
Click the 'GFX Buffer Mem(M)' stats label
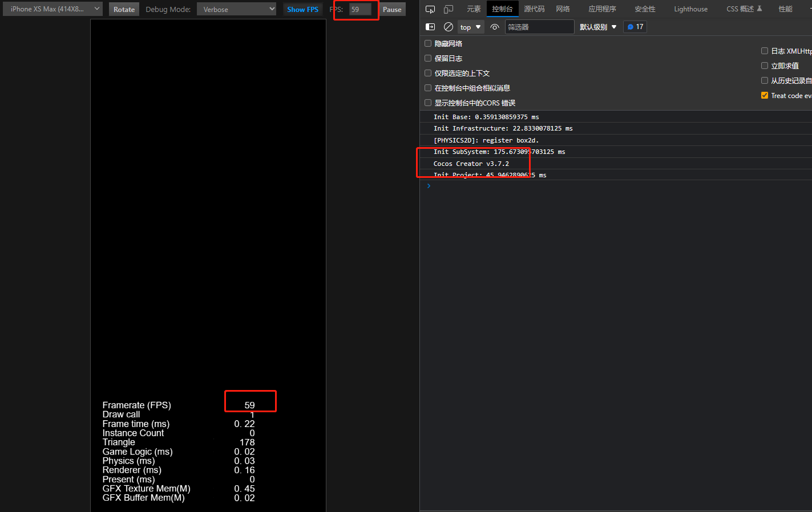point(143,498)
